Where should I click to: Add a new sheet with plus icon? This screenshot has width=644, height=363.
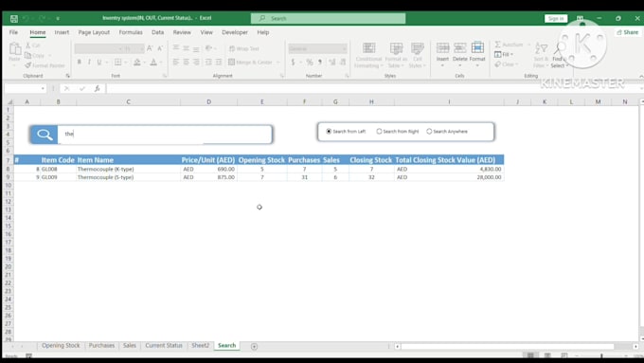point(254,347)
